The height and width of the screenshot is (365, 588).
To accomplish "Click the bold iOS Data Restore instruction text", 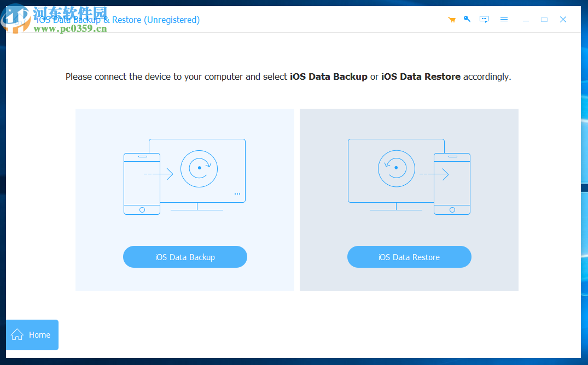I will (x=421, y=76).
